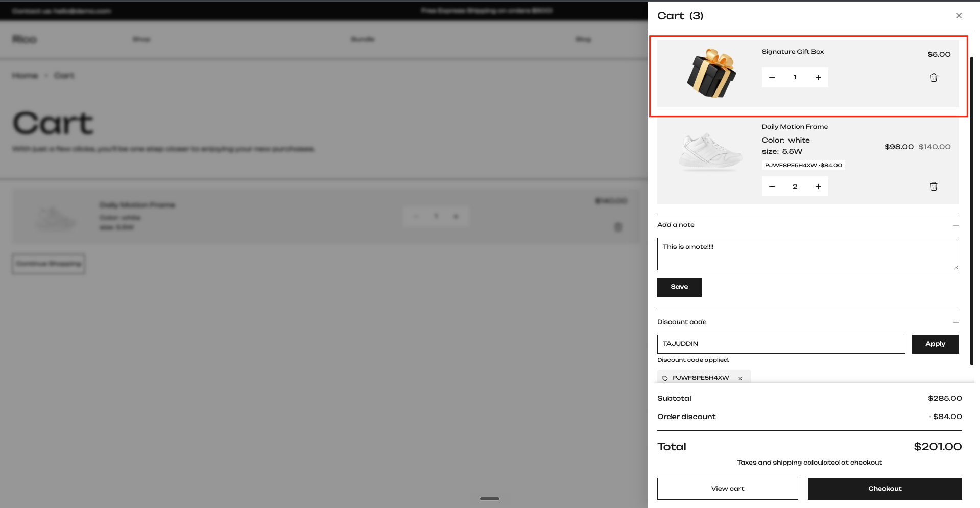Click the Gift Box quantity field showing 1
Image resolution: width=980 pixels, height=508 pixels.
(795, 78)
